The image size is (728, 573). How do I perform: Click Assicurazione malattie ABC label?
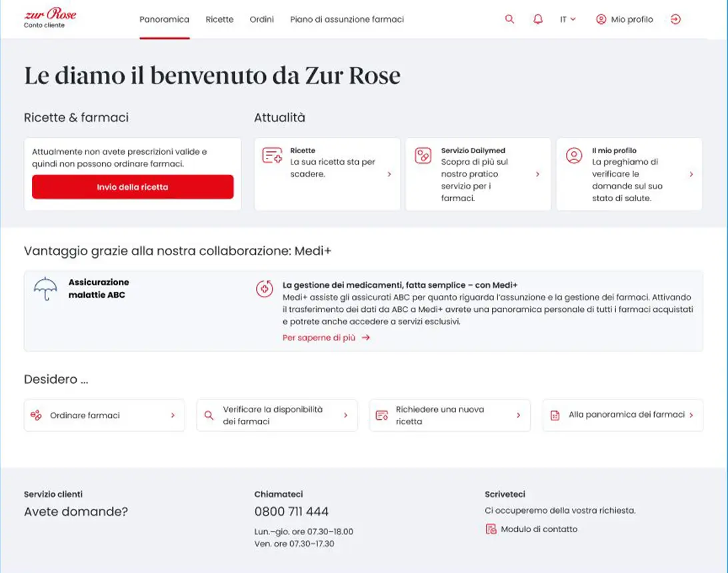99,288
